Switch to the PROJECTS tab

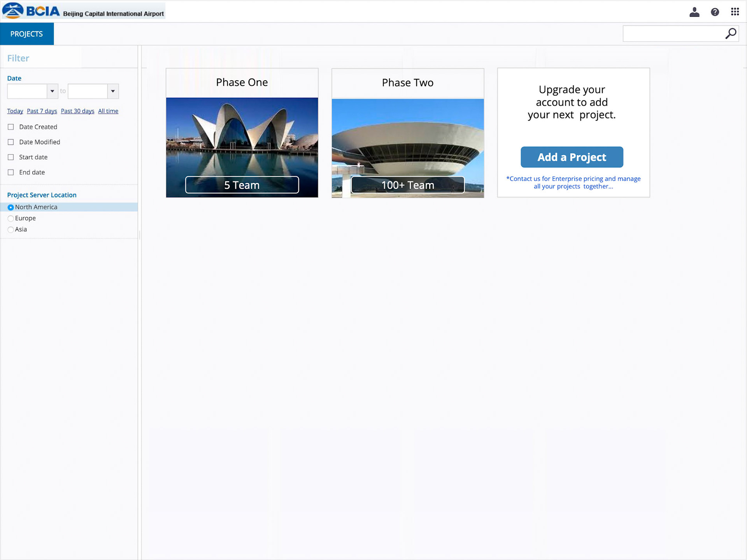coord(26,34)
